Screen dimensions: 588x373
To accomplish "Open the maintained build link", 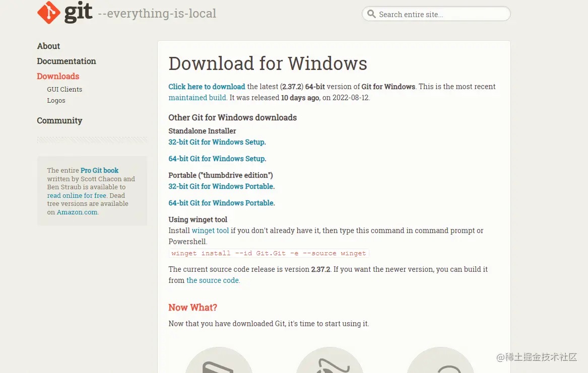I will pos(197,97).
